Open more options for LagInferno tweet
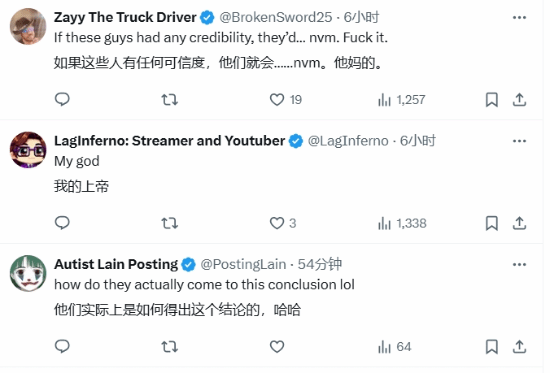550x373 pixels. [x=519, y=141]
